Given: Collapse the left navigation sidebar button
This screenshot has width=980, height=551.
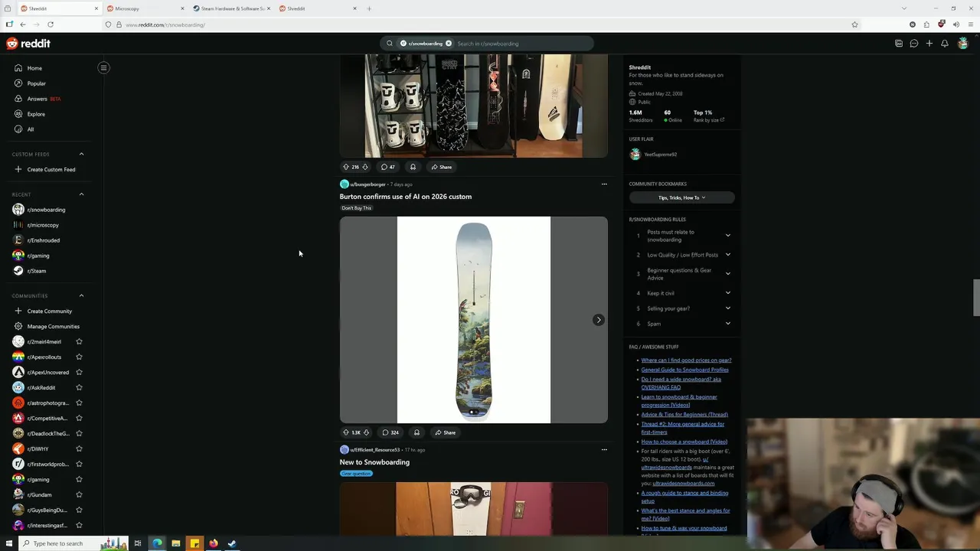Looking at the screenshot, I should (x=103, y=67).
